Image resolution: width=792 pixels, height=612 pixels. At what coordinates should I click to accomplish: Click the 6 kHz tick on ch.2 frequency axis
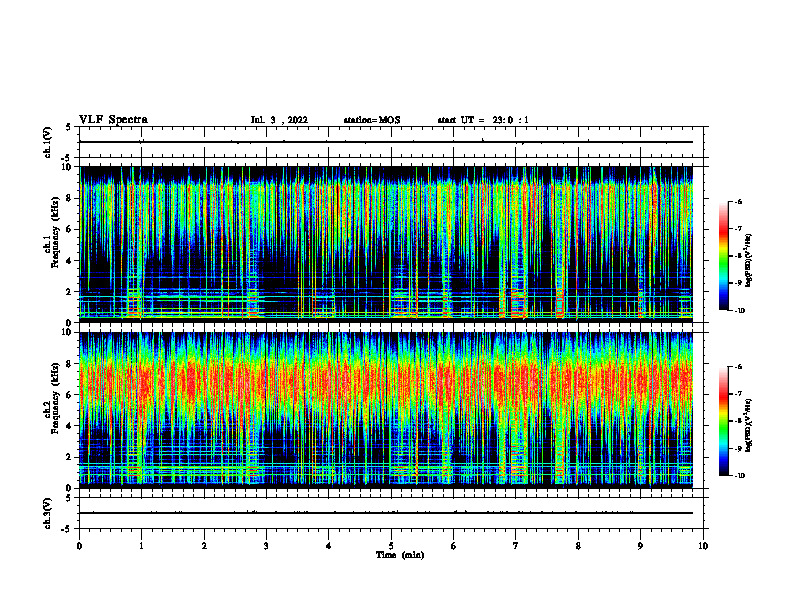click(69, 395)
